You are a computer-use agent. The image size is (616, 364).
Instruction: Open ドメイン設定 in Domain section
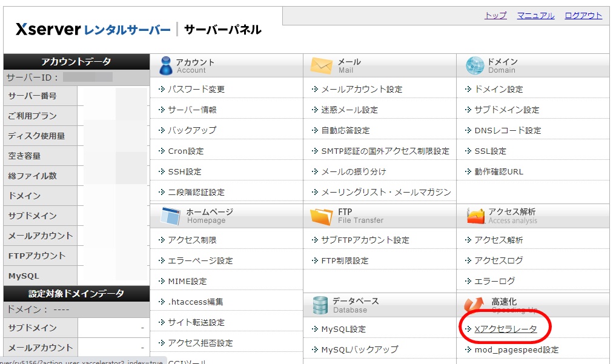pyautogui.click(x=498, y=89)
